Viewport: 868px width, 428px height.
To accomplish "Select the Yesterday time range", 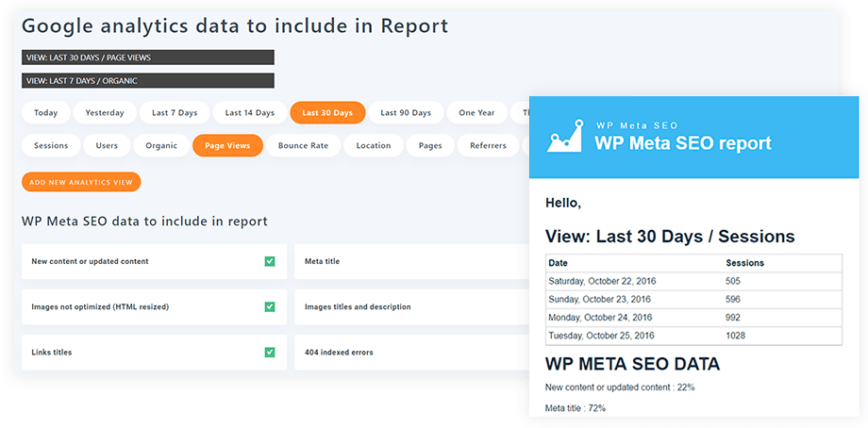I will click(x=104, y=113).
